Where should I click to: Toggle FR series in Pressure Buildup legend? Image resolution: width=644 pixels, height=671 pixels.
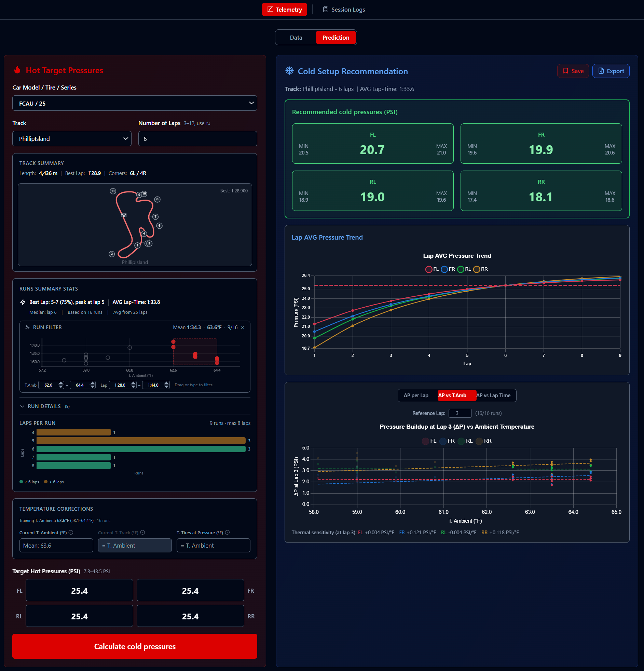447,441
